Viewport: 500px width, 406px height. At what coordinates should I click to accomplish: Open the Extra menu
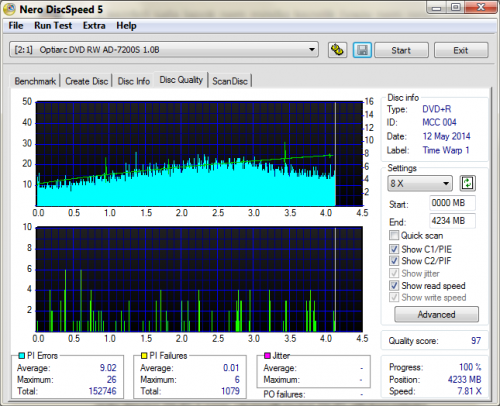click(94, 26)
